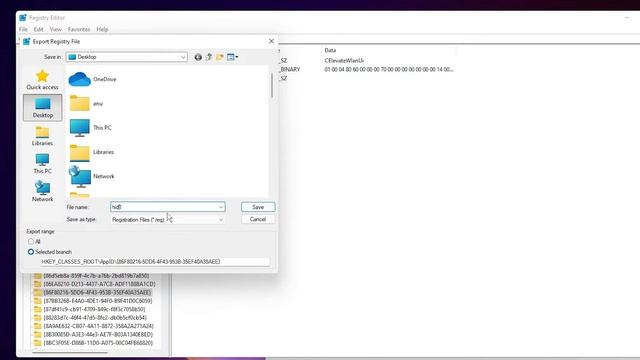640x360 pixels.
Task: Click the Cancel button
Action: (x=258, y=220)
